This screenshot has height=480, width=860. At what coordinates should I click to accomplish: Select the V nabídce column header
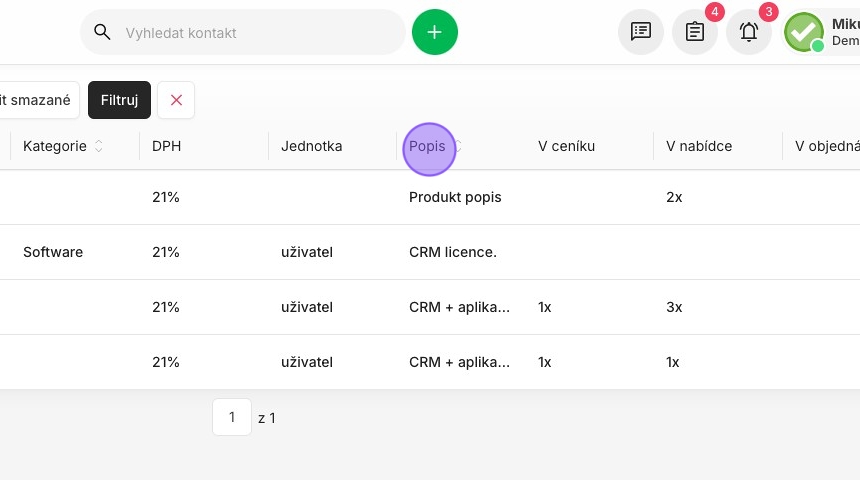point(699,146)
